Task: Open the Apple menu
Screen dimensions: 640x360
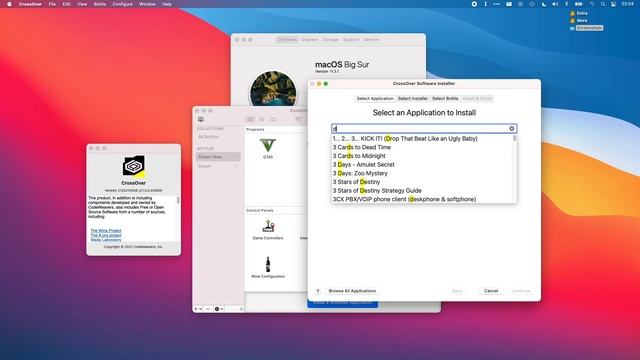Action: [x=9, y=4]
